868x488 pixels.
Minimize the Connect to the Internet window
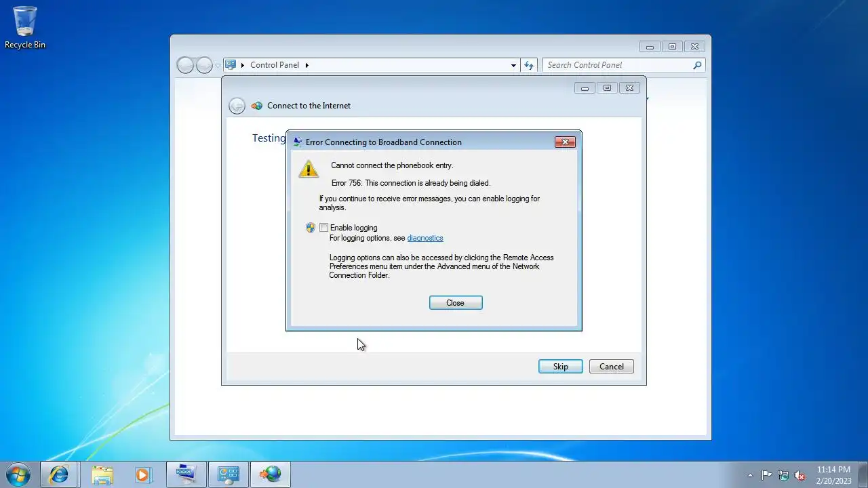click(585, 87)
